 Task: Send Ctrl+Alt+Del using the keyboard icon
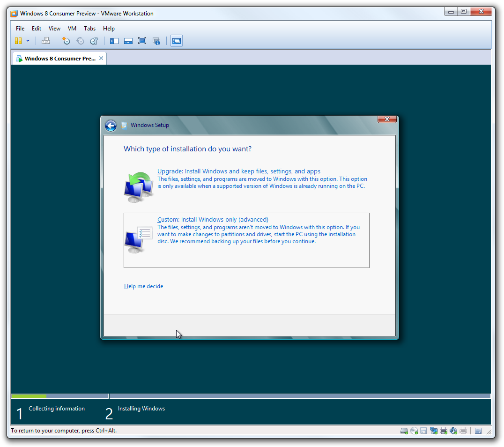pos(46,41)
